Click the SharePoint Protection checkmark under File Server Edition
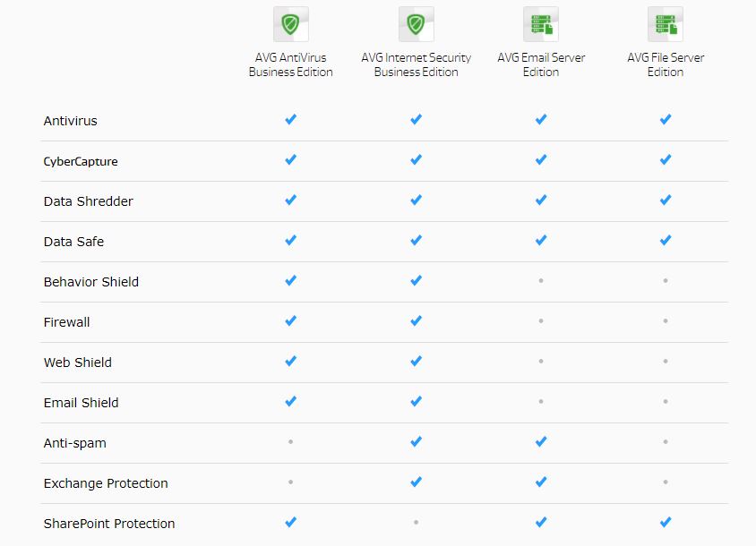 pyautogui.click(x=666, y=522)
